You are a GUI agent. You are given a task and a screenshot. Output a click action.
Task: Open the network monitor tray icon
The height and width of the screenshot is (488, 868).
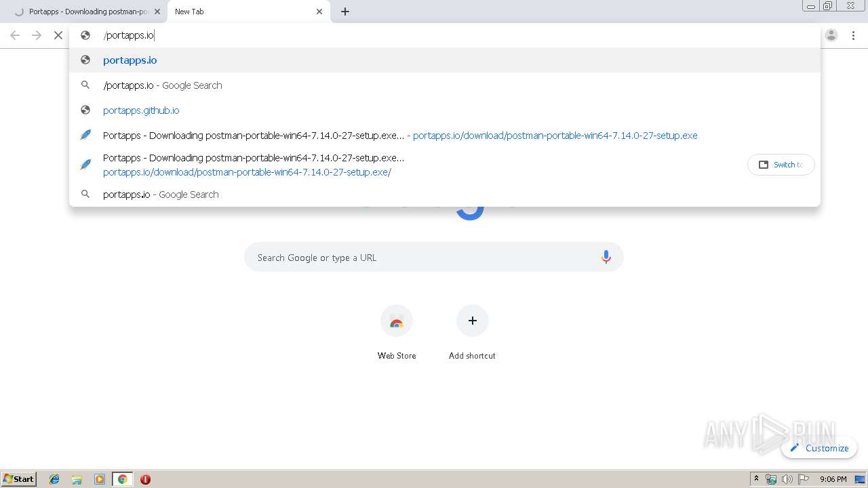tap(771, 479)
